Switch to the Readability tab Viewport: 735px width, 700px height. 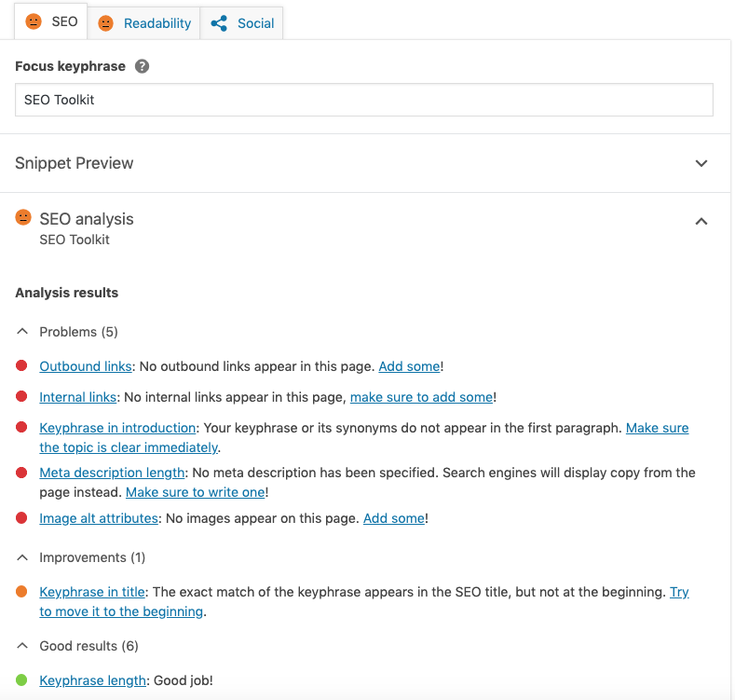[x=143, y=23]
